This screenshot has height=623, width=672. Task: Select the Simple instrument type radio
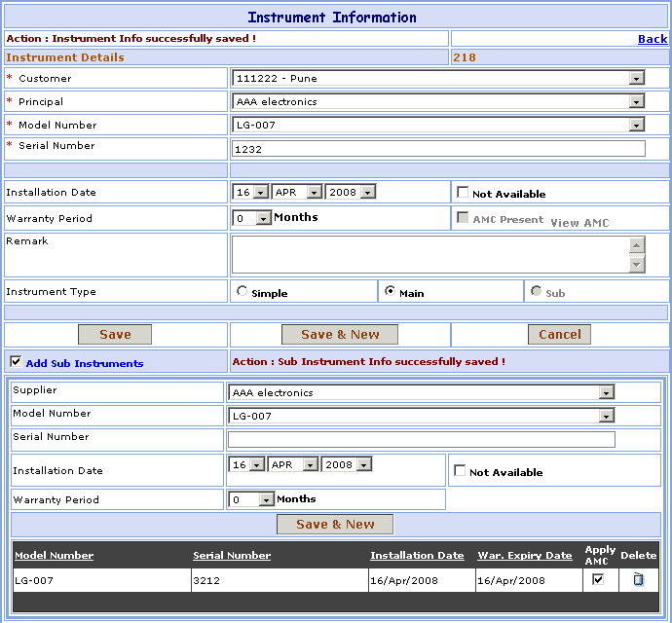point(243,291)
